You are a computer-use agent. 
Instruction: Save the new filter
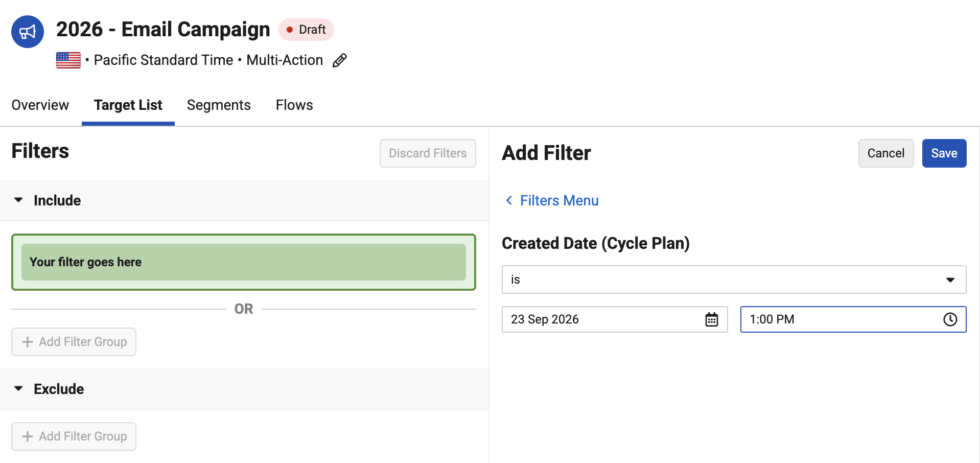(944, 153)
